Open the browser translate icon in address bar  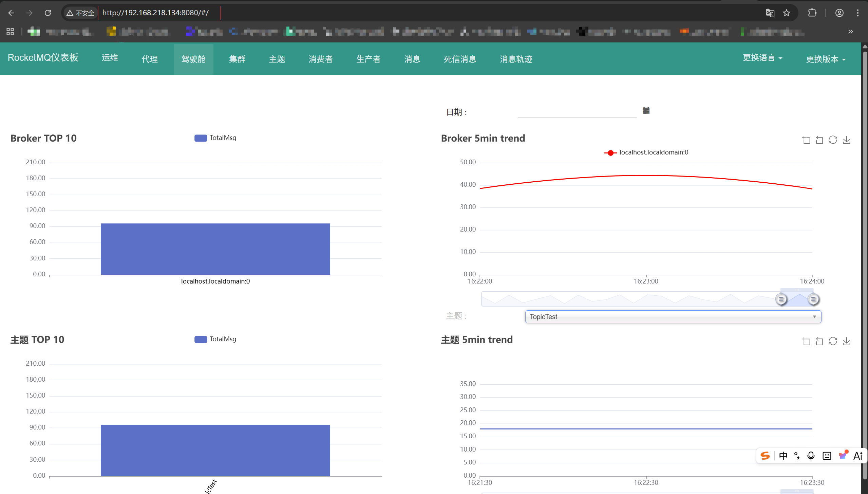(770, 13)
